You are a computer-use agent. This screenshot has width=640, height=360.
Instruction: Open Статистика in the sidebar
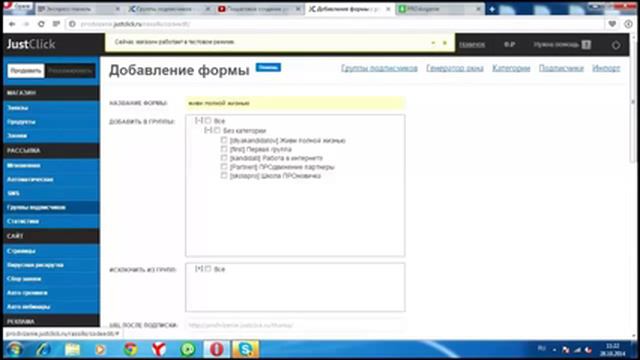pyautogui.click(x=51, y=221)
